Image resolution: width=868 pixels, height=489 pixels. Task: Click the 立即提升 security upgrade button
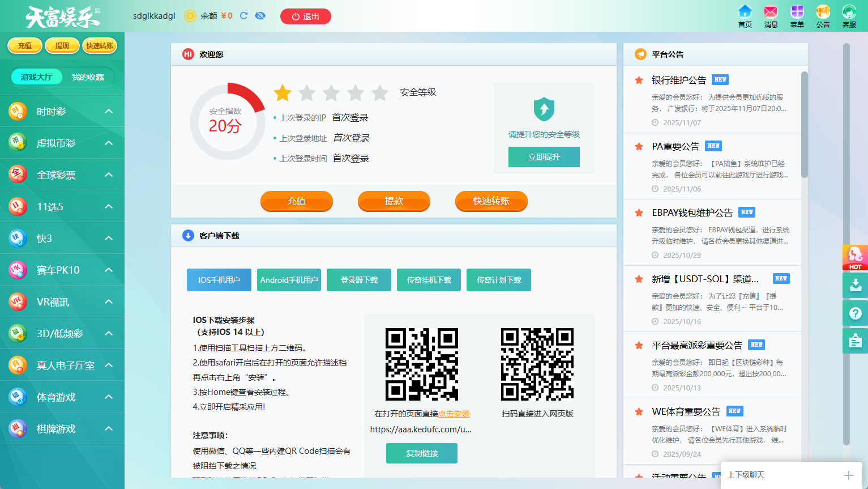pyautogui.click(x=544, y=157)
